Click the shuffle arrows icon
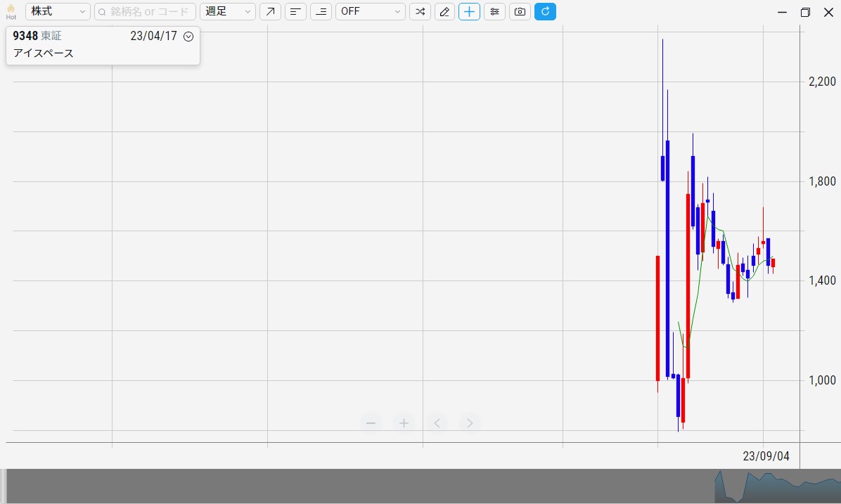 (420, 12)
